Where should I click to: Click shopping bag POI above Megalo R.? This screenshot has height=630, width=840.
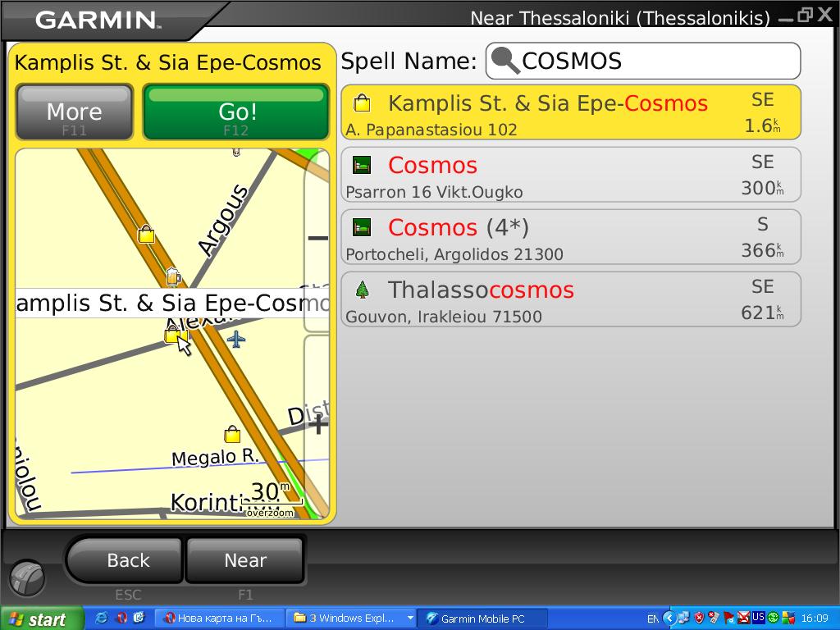[232, 434]
